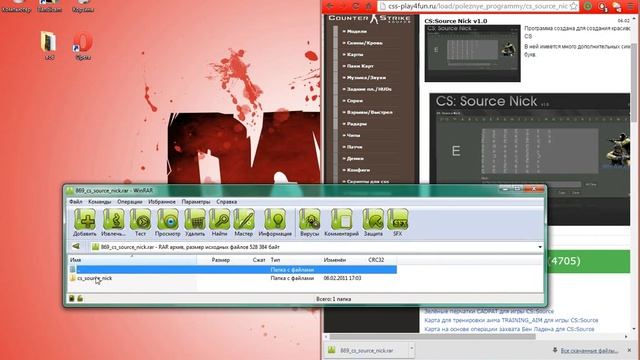Select the parent folder '..' row in WinRAR

coord(233,269)
